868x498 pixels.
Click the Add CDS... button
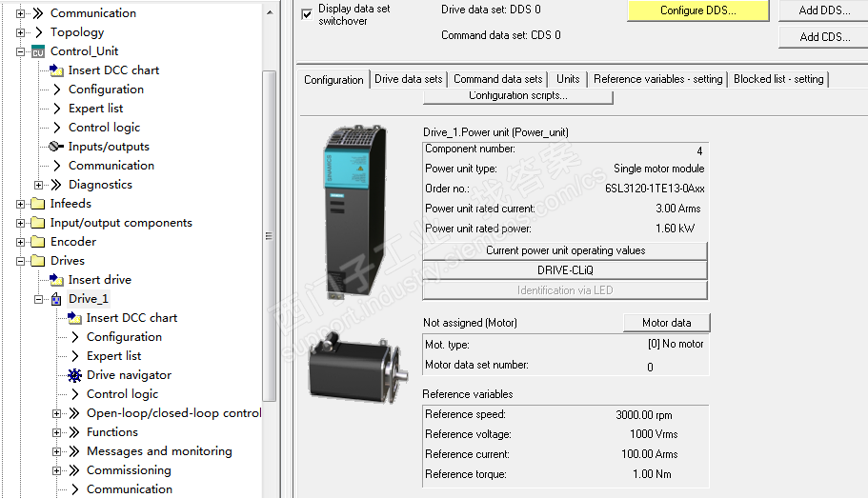coord(824,37)
